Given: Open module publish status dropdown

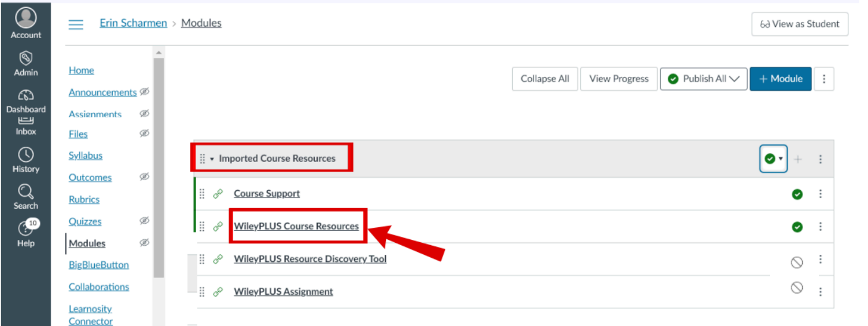Looking at the screenshot, I should coord(774,159).
